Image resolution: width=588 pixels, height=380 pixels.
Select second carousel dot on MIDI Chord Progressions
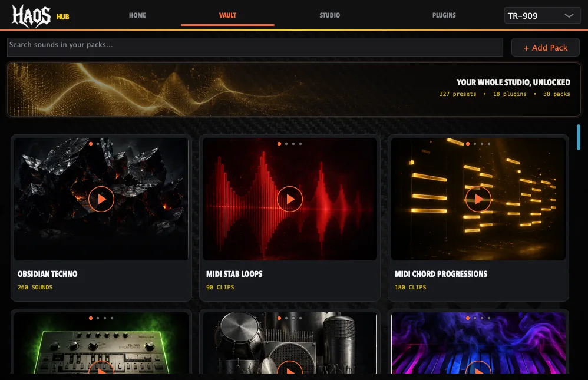(x=475, y=144)
